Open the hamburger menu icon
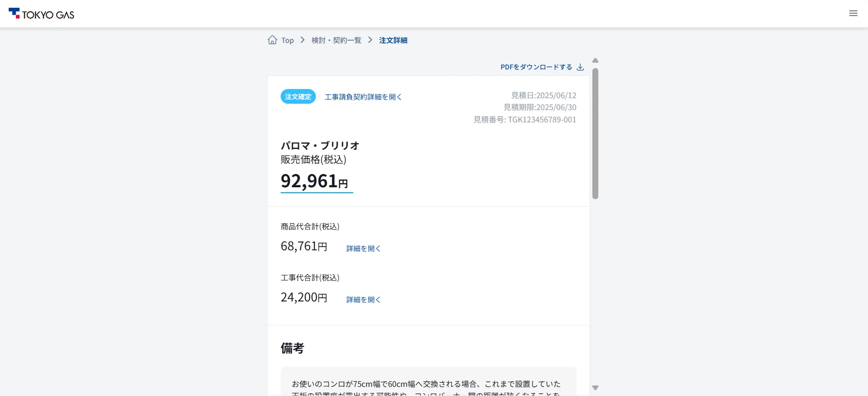This screenshot has width=868, height=396. click(x=853, y=14)
